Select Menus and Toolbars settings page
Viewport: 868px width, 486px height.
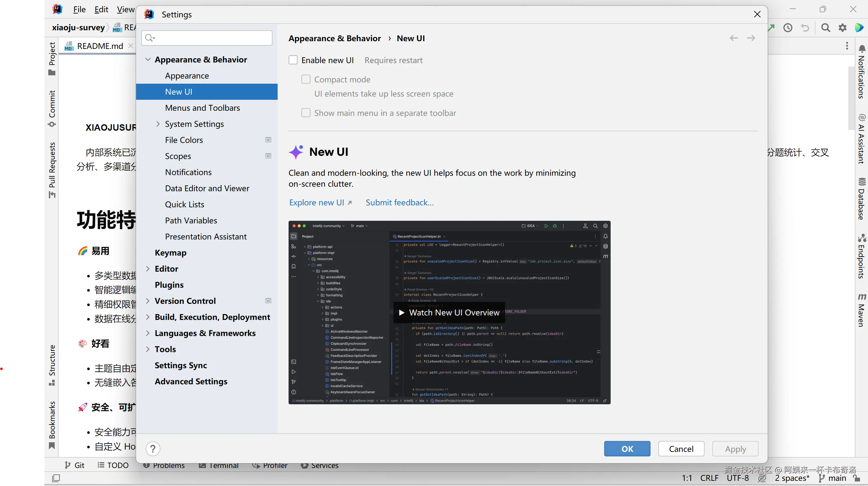click(202, 108)
